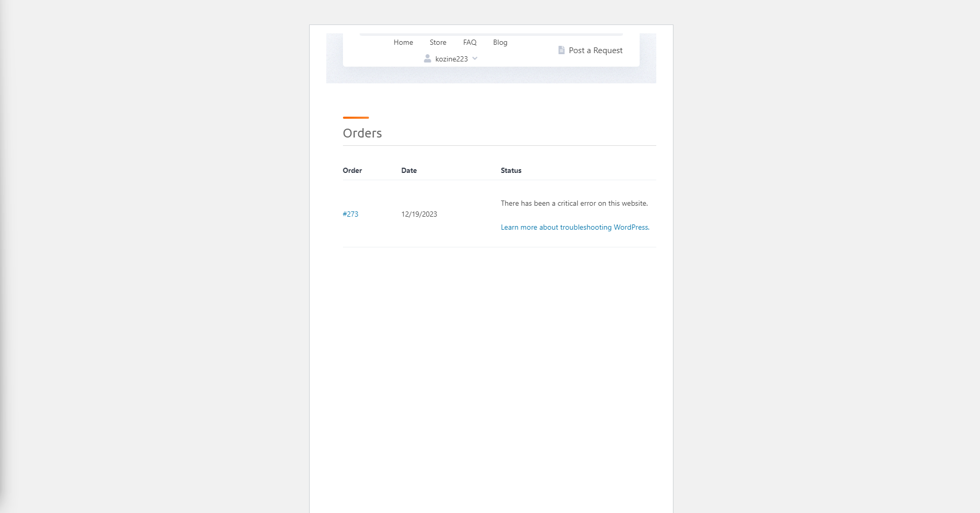The width and height of the screenshot is (980, 513).
Task: Click the Order column header
Action: click(352, 170)
